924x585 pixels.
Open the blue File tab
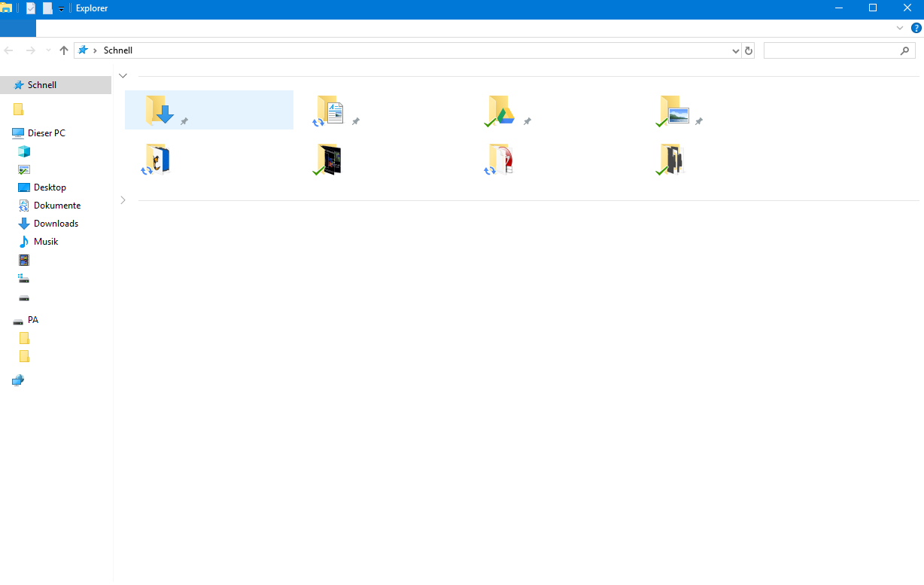click(x=18, y=28)
